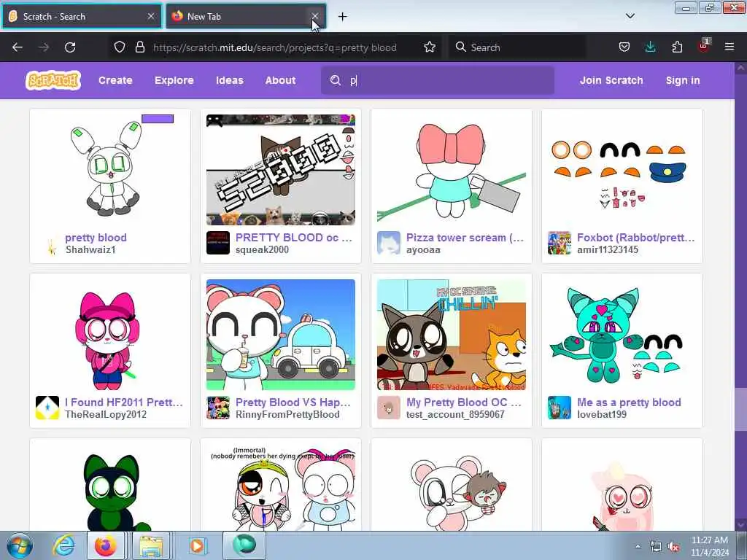Click the Firefox Search box
This screenshot has height=560, width=747.
pyautogui.click(x=517, y=47)
